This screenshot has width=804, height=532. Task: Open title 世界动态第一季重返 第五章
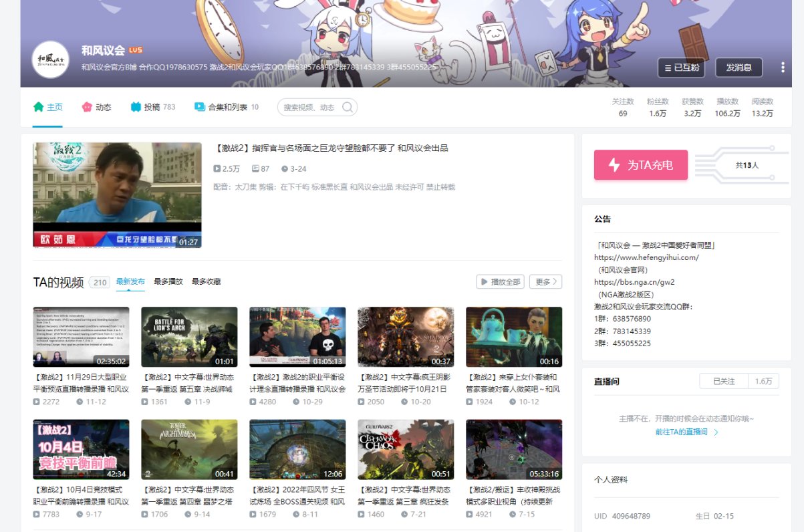[x=189, y=383]
